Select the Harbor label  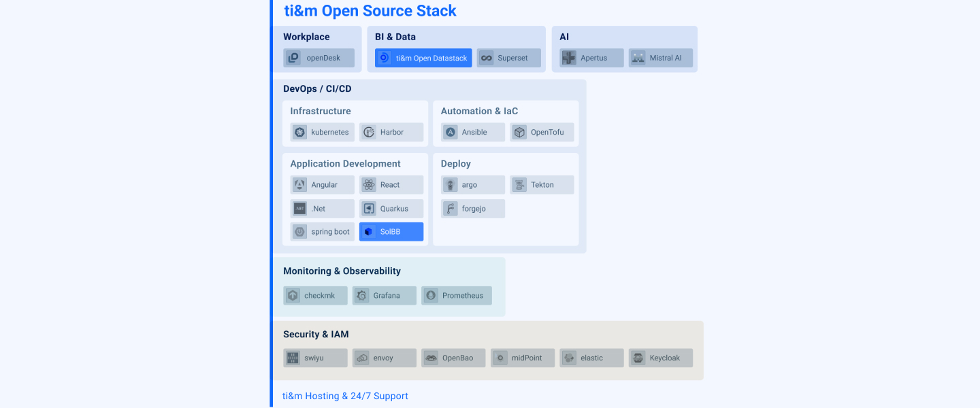[392, 133]
